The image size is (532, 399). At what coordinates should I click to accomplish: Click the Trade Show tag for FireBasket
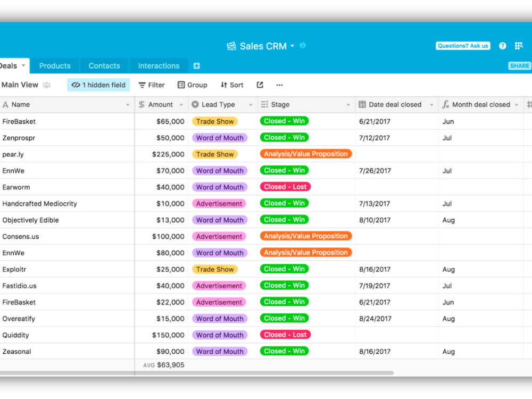click(x=215, y=121)
